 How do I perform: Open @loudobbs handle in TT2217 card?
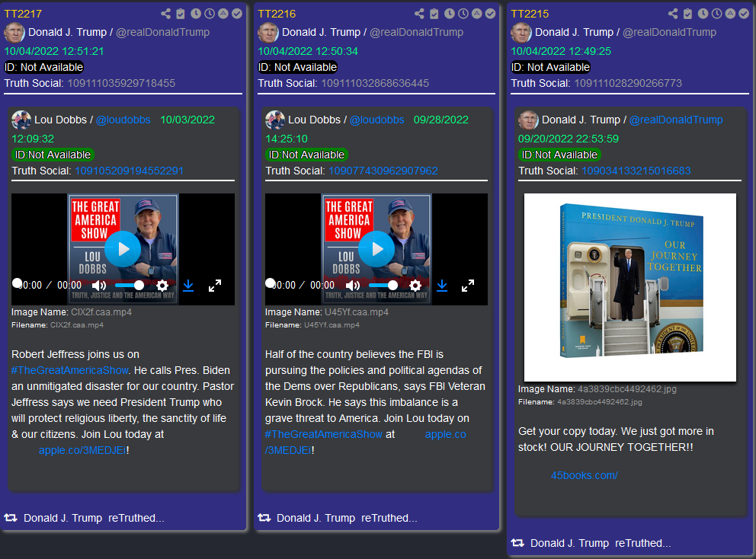click(123, 120)
